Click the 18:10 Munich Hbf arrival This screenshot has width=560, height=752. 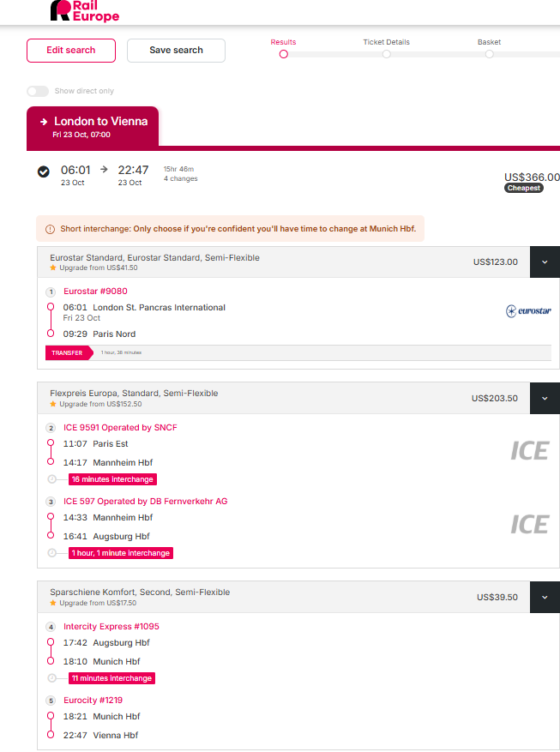tap(102, 661)
